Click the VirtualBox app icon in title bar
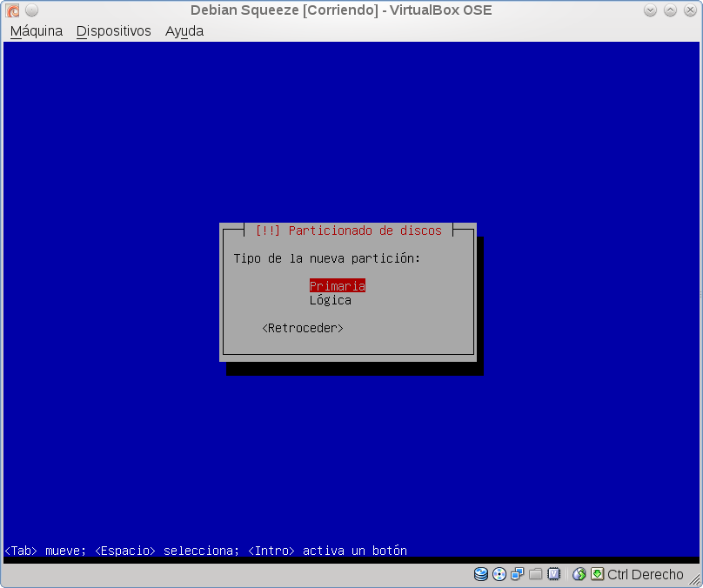The height and width of the screenshot is (588, 703). pyautogui.click(x=12, y=10)
